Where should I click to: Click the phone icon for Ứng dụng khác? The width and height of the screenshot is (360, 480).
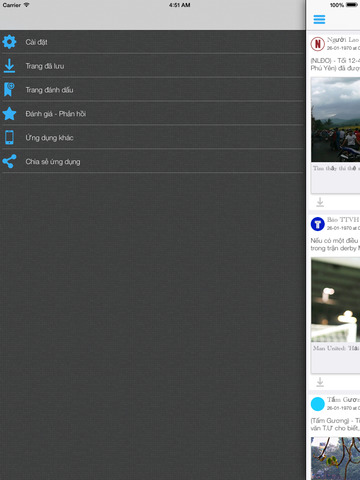coord(9,137)
